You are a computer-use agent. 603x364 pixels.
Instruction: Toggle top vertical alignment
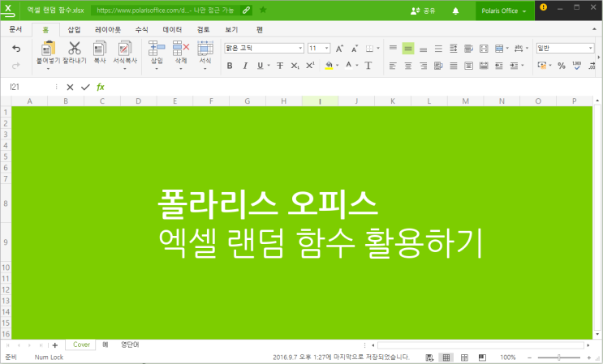393,49
